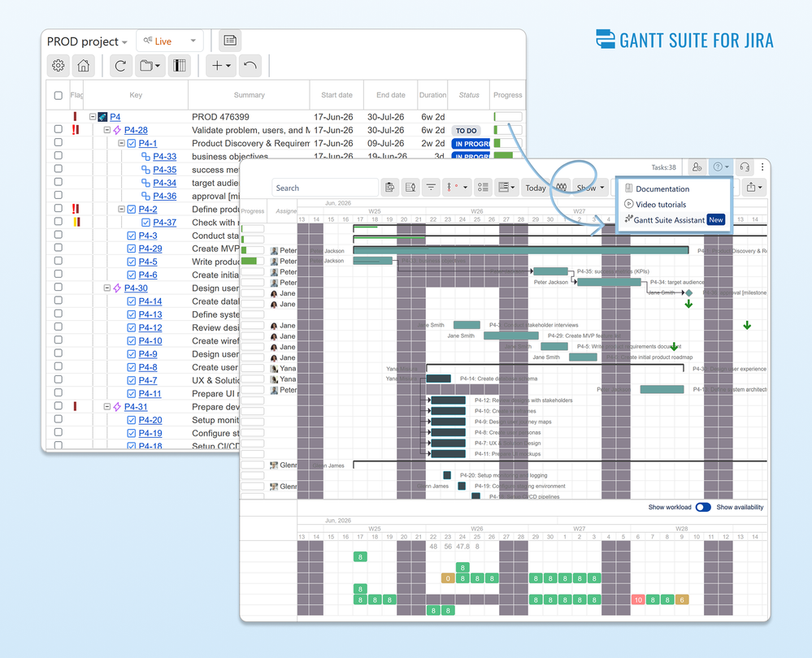Screen dimensions: 812x658
Task: Collapse the P4-2 task group
Action: 121,209
